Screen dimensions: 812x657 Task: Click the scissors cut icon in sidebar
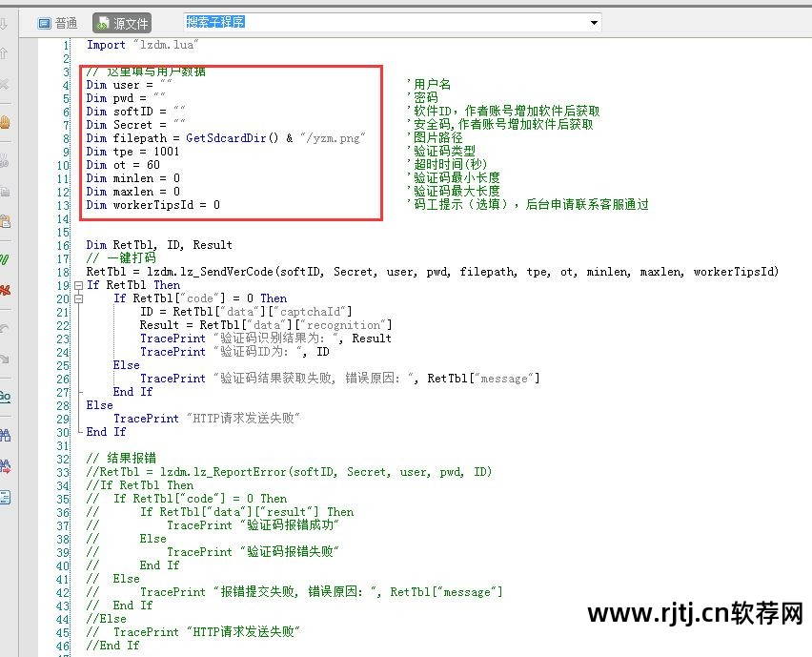point(5,161)
